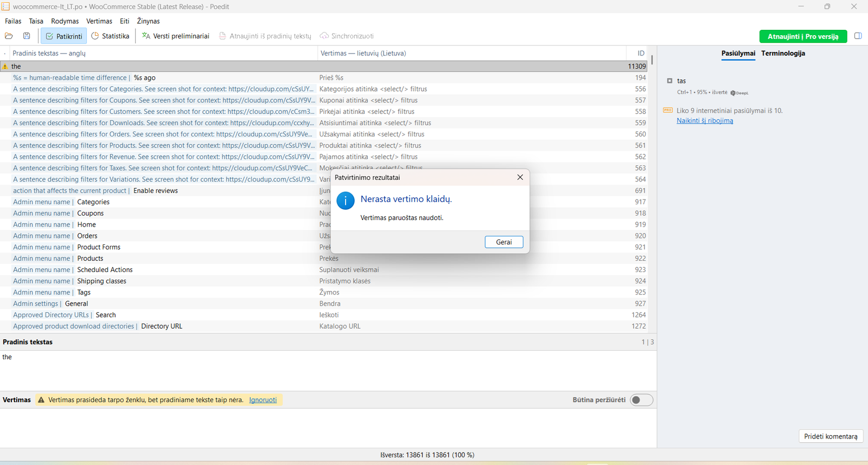Click the warning triangle icon in Vertimas bar
This screenshot has width=868, height=465.
pyautogui.click(x=41, y=400)
